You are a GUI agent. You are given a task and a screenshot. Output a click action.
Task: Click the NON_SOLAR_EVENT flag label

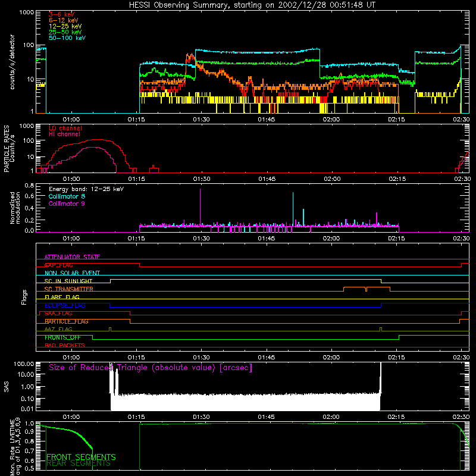pyautogui.click(x=72, y=273)
